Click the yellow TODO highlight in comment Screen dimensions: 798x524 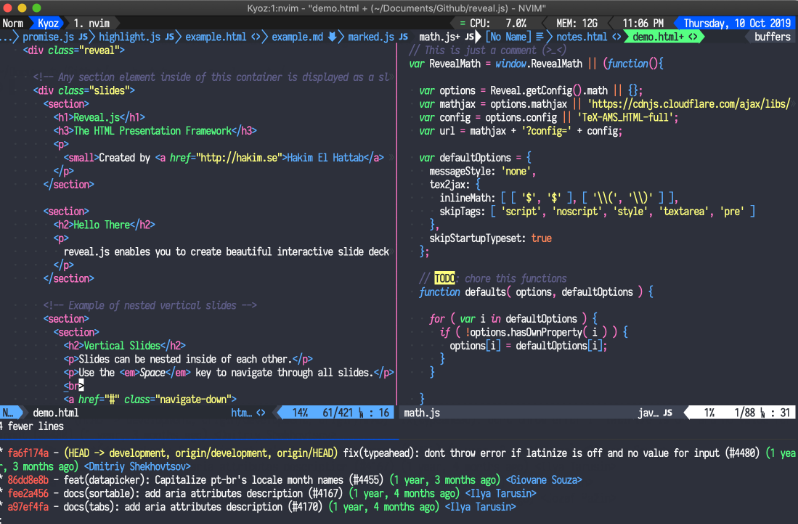click(x=444, y=278)
